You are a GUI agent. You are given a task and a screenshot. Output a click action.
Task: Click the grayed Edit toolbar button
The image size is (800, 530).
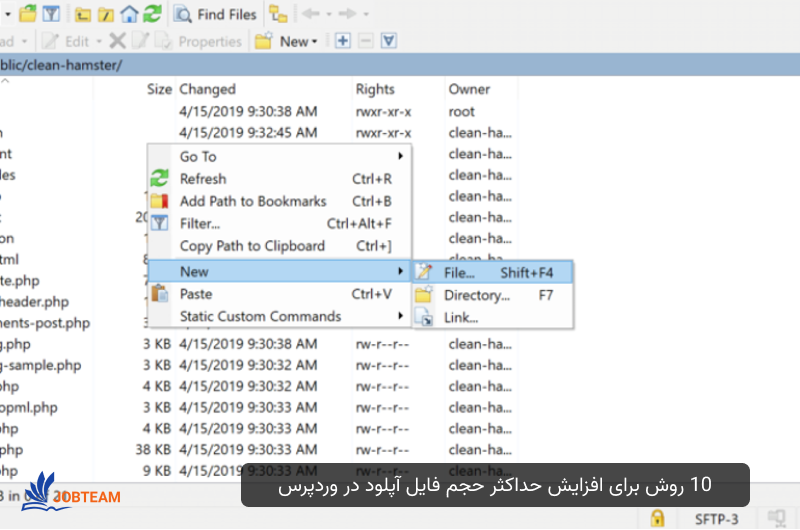tap(65, 41)
